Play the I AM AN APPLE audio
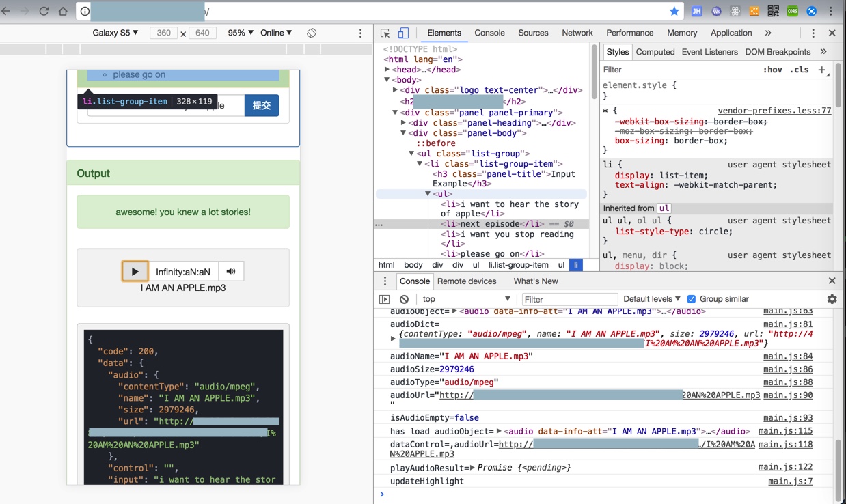 (x=135, y=271)
